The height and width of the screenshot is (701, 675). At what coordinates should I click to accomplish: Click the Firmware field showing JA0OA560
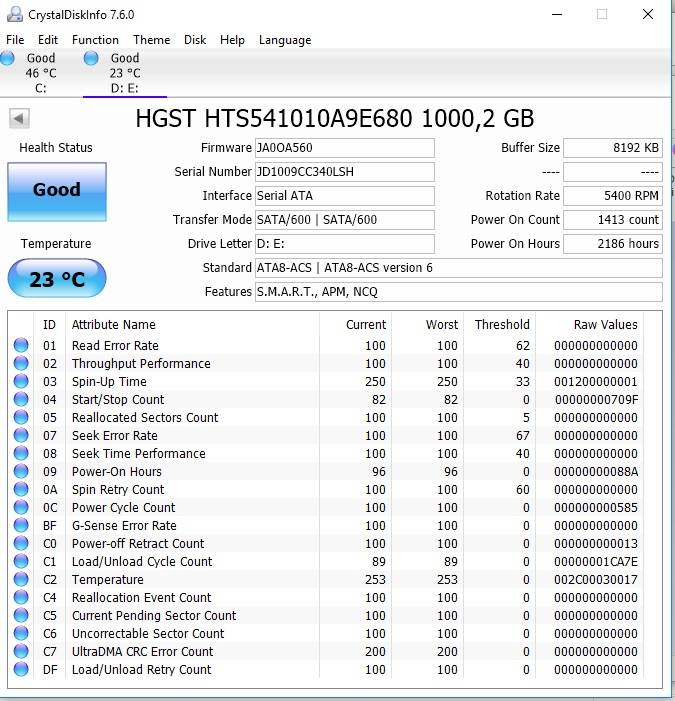[x=344, y=148]
